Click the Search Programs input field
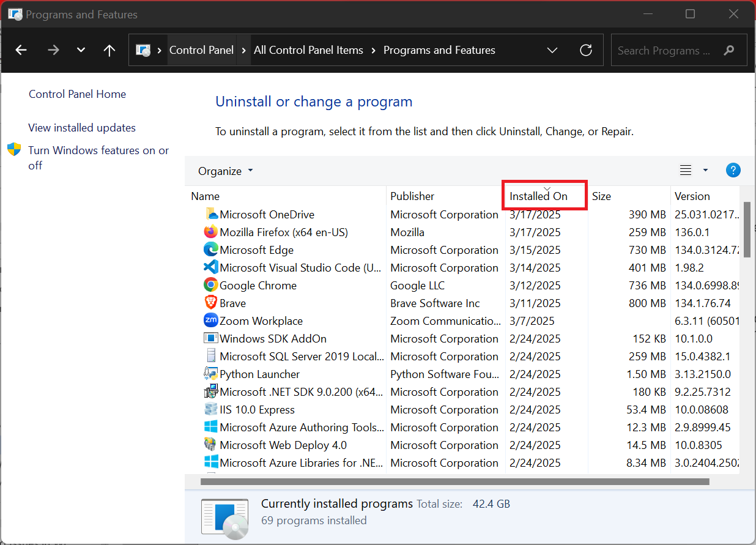The width and height of the screenshot is (756, 545). click(x=667, y=51)
